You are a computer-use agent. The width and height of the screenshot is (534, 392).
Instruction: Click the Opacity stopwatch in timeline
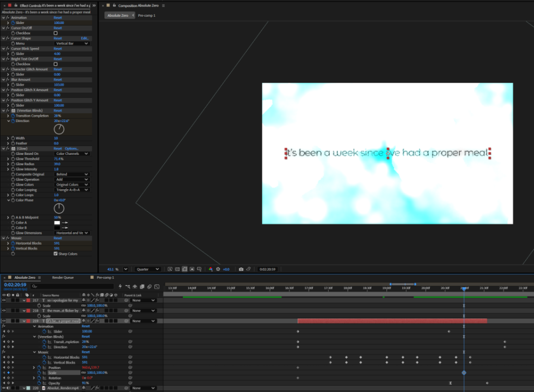39,383
